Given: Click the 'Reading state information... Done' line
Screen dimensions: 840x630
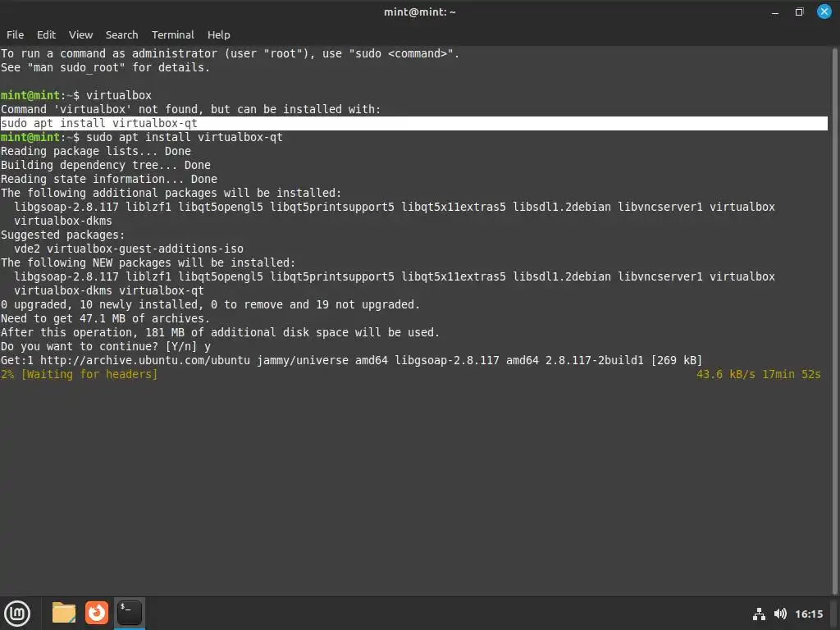Looking at the screenshot, I should [x=109, y=179].
